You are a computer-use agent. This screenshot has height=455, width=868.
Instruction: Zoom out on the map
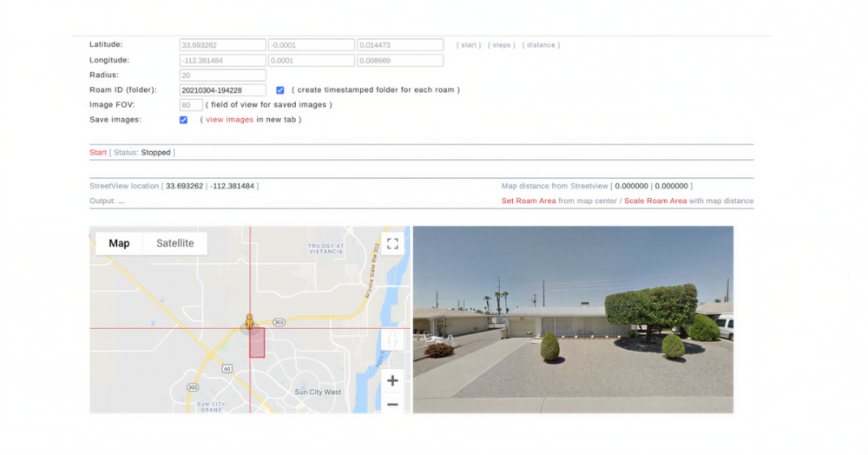[392, 404]
